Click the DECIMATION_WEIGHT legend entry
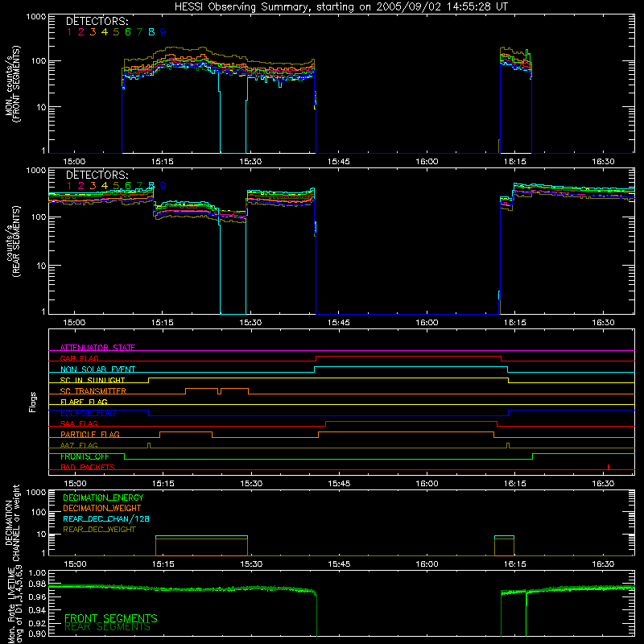 [102, 508]
